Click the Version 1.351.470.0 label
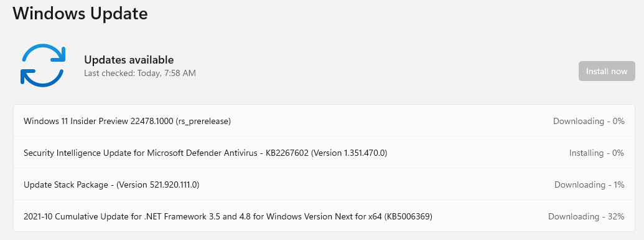 click(349, 153)
